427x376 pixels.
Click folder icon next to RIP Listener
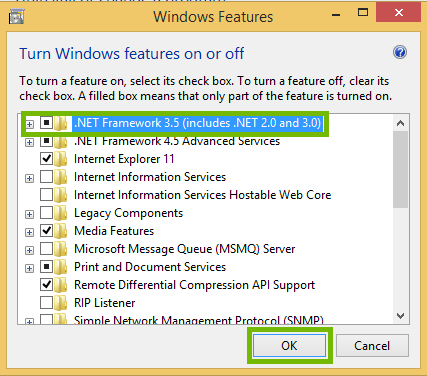point(61,303)
